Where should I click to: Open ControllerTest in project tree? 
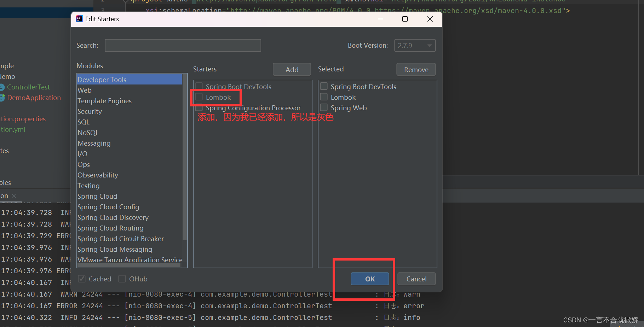(28, 87)
